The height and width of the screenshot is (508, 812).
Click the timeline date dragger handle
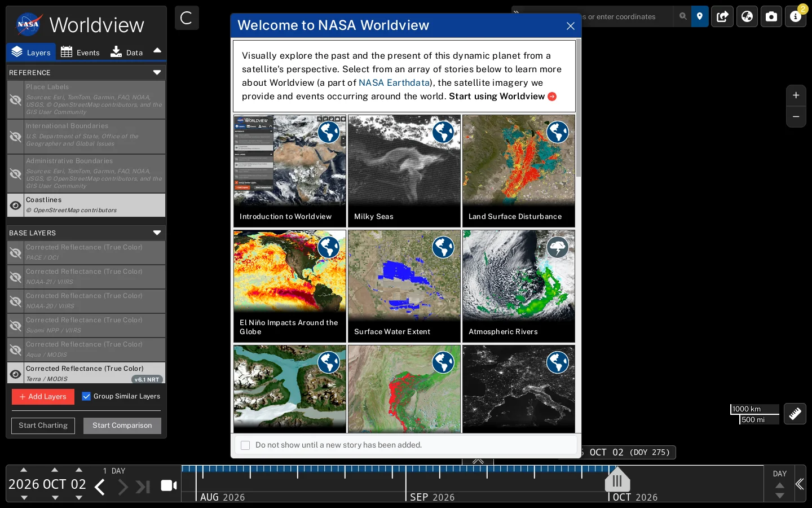pyautogui.click(x=617, y=480)
